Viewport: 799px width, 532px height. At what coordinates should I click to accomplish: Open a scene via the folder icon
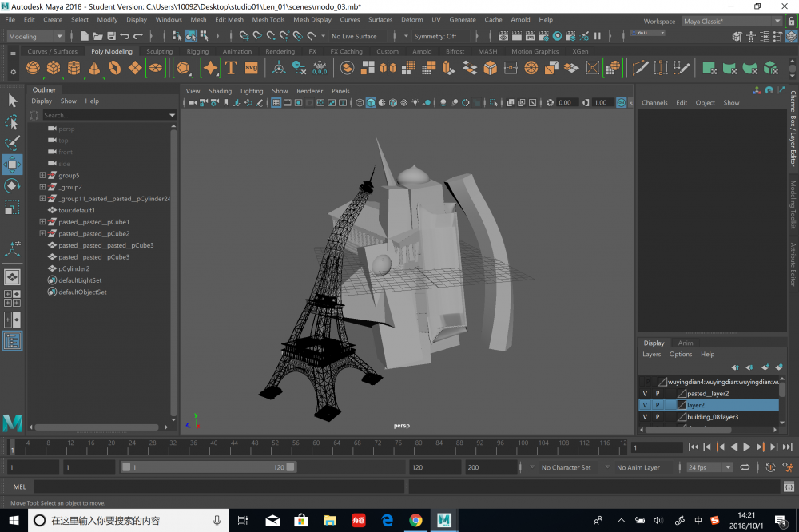coord(97,36)
